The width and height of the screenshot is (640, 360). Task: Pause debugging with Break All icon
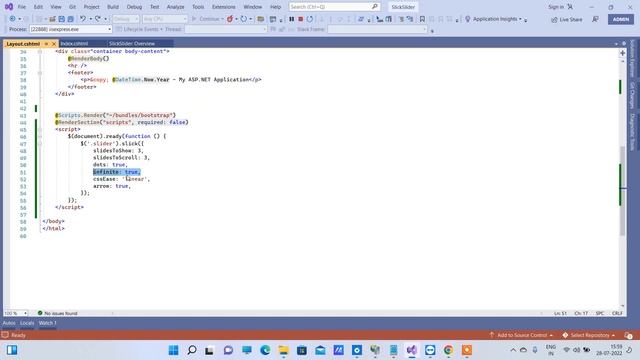point(291,19)
